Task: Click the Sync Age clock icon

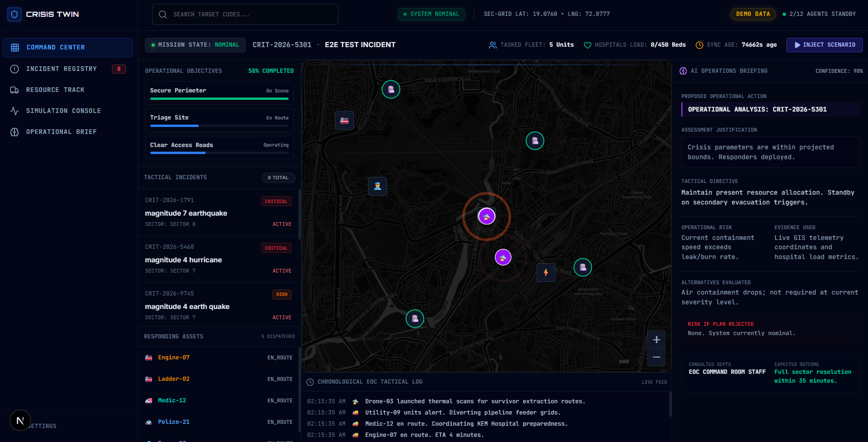Action: click(700, 45)
